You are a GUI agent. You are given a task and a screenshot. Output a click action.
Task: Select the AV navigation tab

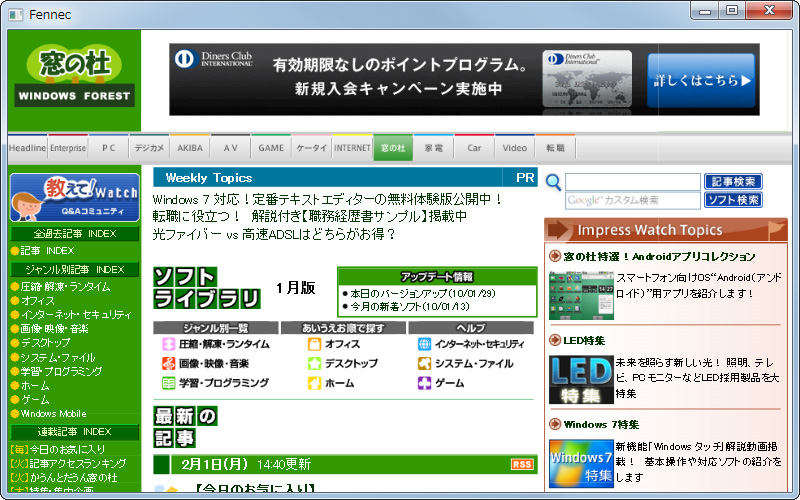(231, 148)
